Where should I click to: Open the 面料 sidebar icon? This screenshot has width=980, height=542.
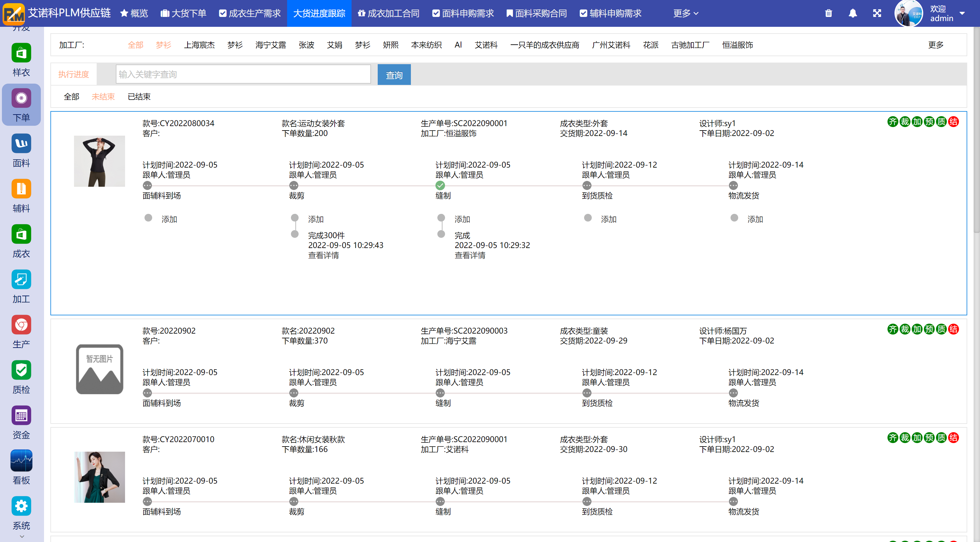[x=21, y=144]
